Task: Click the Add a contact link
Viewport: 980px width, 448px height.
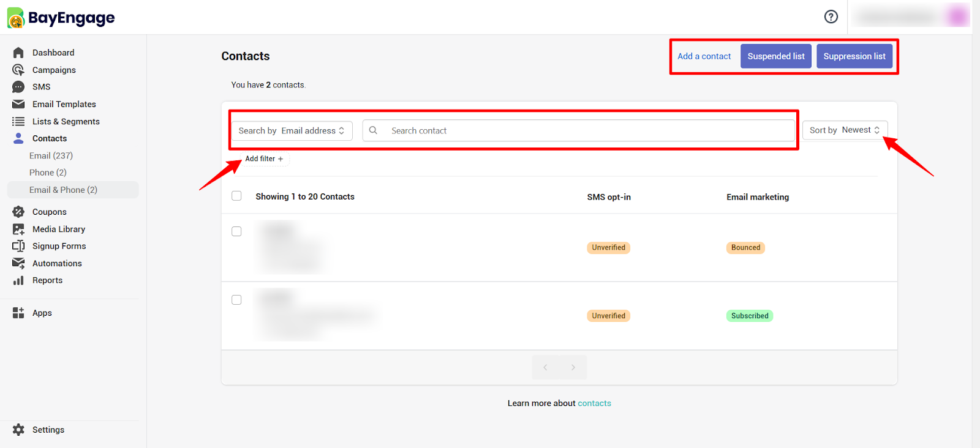Action: click(x=704, y=56)
